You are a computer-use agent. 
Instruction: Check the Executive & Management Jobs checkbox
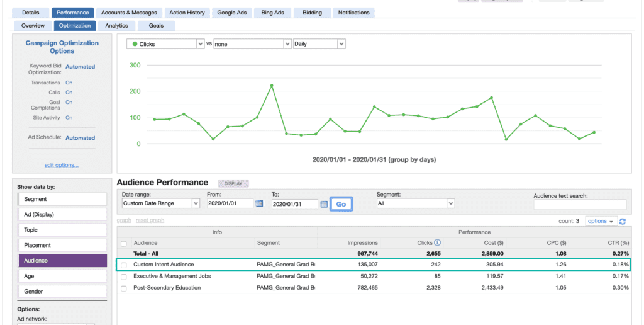pos(124,277)
